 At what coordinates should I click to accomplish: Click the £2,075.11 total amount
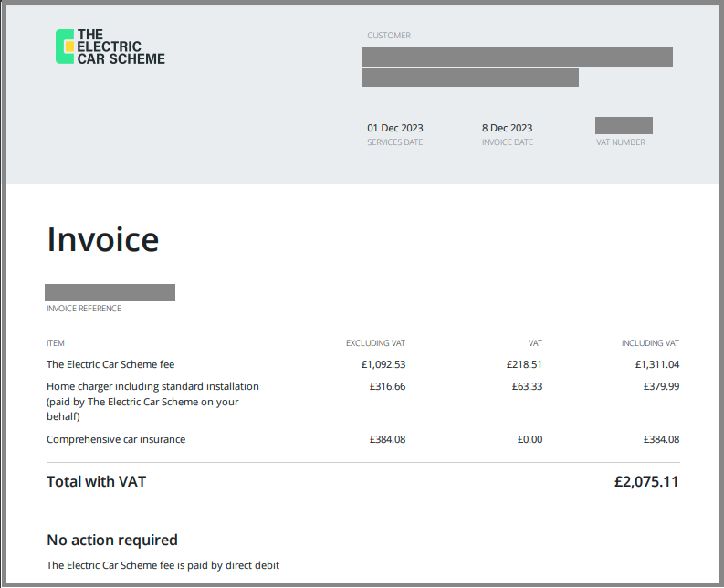[646, 482]
